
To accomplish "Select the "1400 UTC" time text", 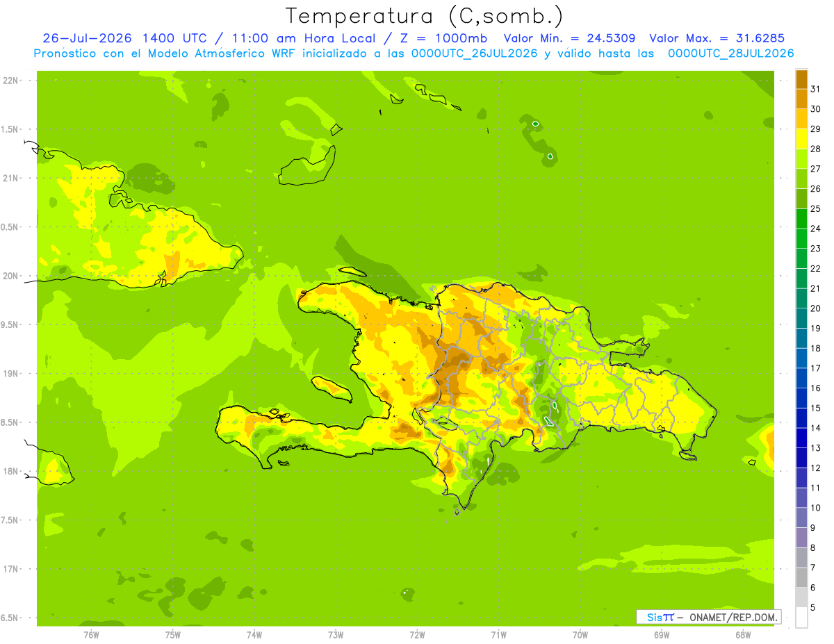I will coord(174,38).
